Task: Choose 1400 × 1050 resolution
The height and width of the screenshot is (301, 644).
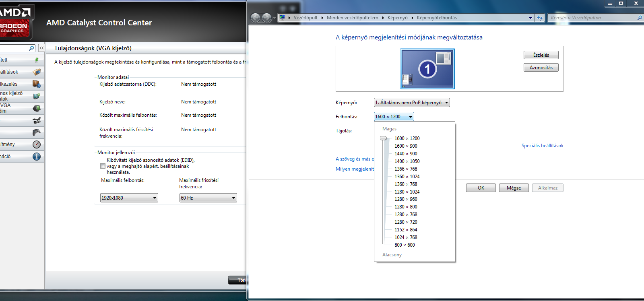Action: [x=407, y=161]
